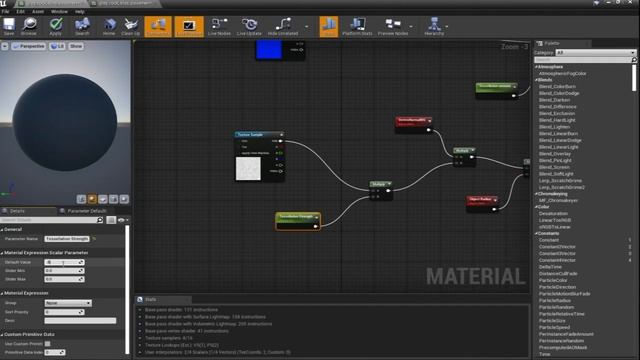This screenshot has height=360, width=640.
Task: Click the Hierarchy toolbar icon
Action: [x=434, y=26]
